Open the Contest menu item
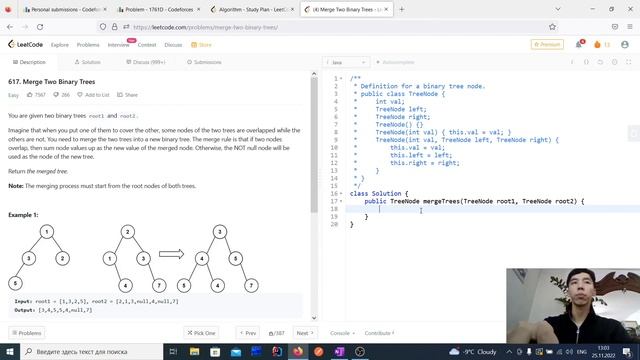The height and width of the screenshot is (360, 640). coord(147,45)
